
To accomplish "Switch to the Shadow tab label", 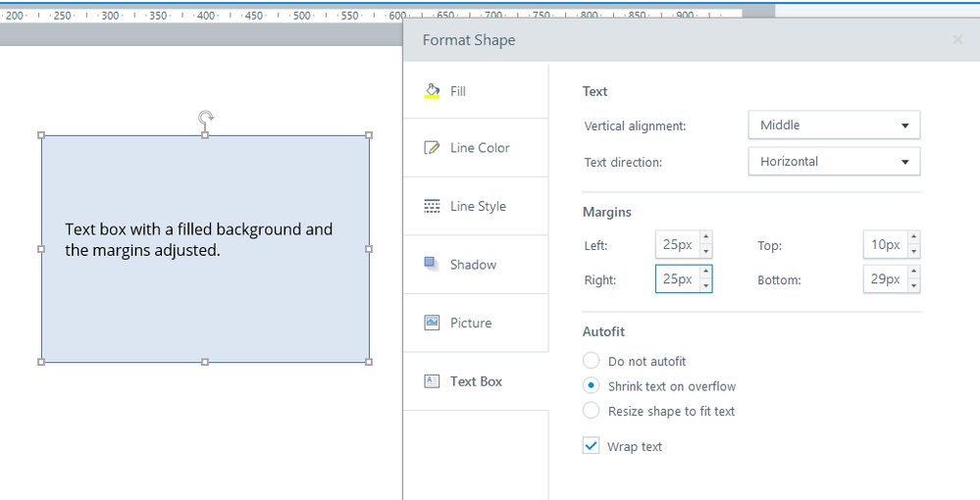I will (473, 265).
